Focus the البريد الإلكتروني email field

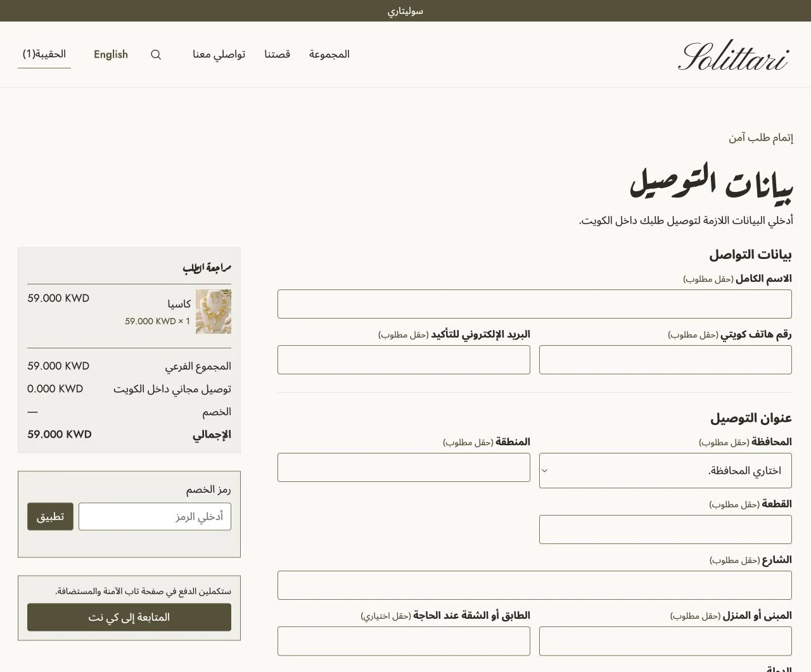(x=404, y=360)
